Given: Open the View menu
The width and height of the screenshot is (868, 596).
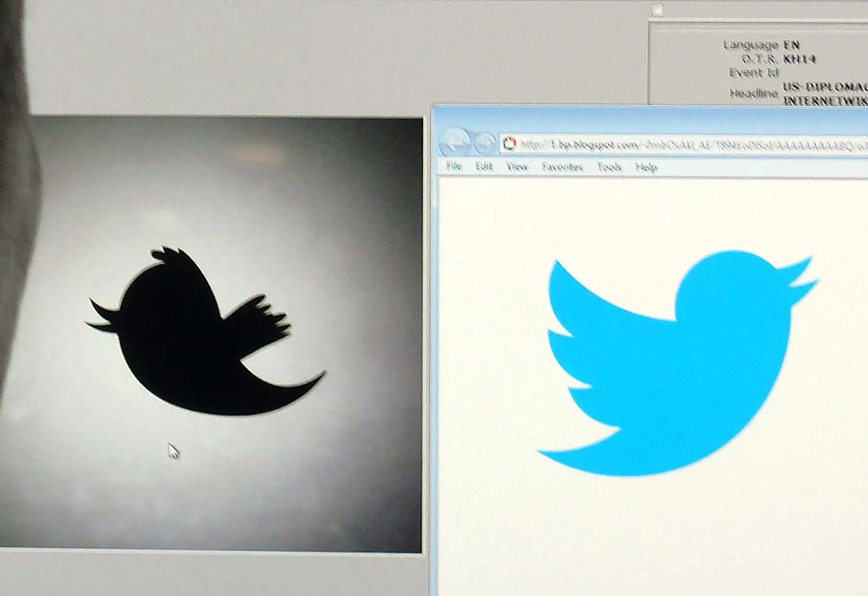Looking at the screenshot, I should (x=517, y=167).
